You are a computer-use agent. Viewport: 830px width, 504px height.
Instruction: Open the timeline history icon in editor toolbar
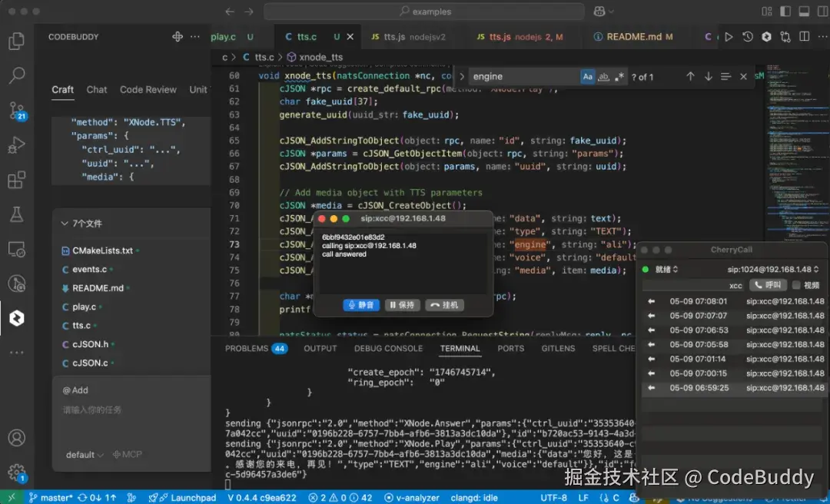[748, 37]
